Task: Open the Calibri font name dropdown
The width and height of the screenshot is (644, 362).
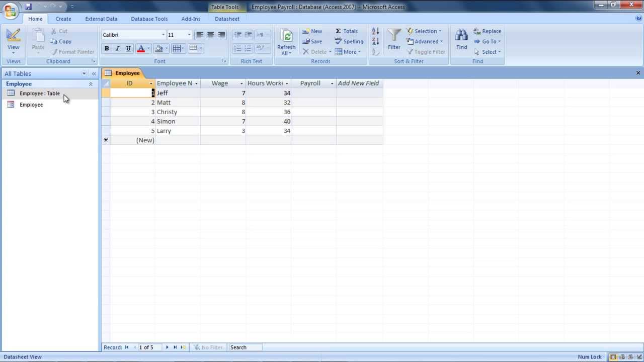Action: [x=163, y=35]
